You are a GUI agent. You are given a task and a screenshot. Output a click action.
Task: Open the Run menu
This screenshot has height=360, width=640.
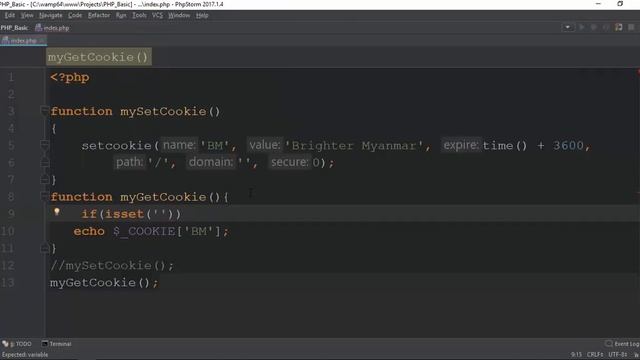point(121,15)
